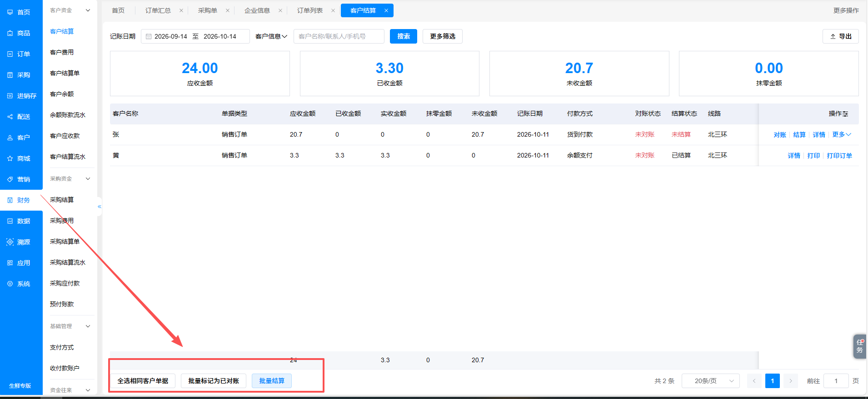Open 客户应收款 in the finance submenu

[x=65, y=136]
